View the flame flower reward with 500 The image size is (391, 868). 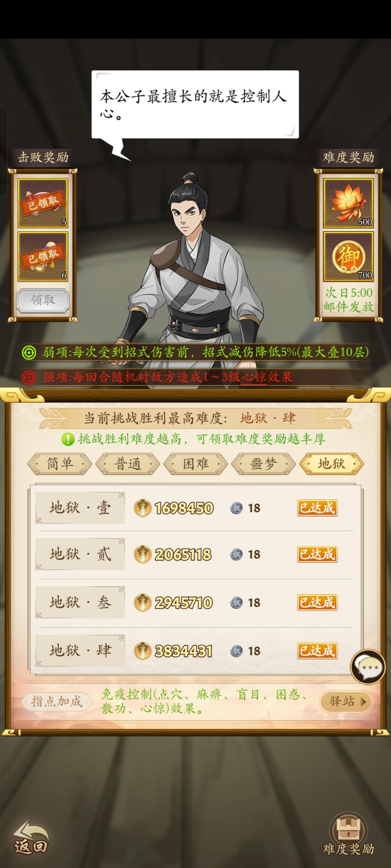348,203
